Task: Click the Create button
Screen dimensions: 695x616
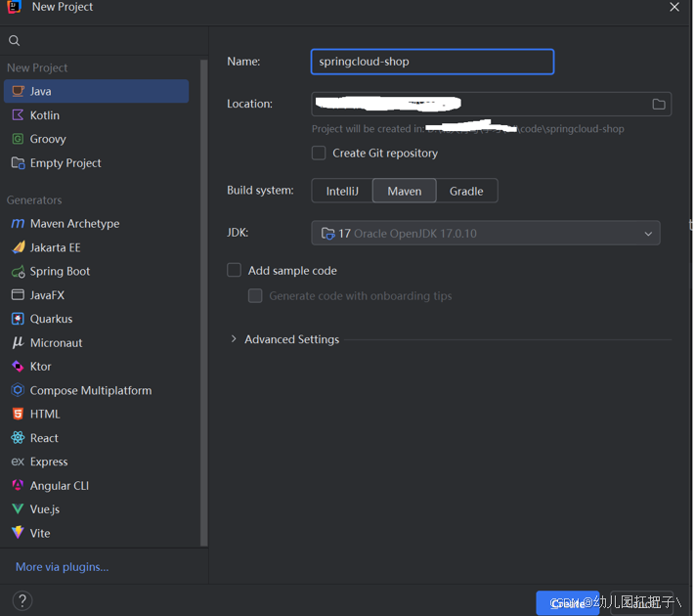Action: click(568, 603)
